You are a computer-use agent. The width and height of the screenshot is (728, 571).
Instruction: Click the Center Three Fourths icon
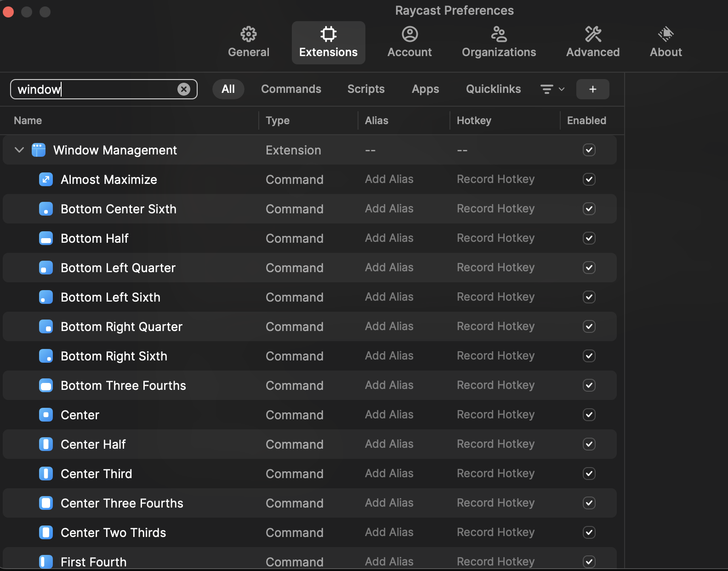coord(46,503)
